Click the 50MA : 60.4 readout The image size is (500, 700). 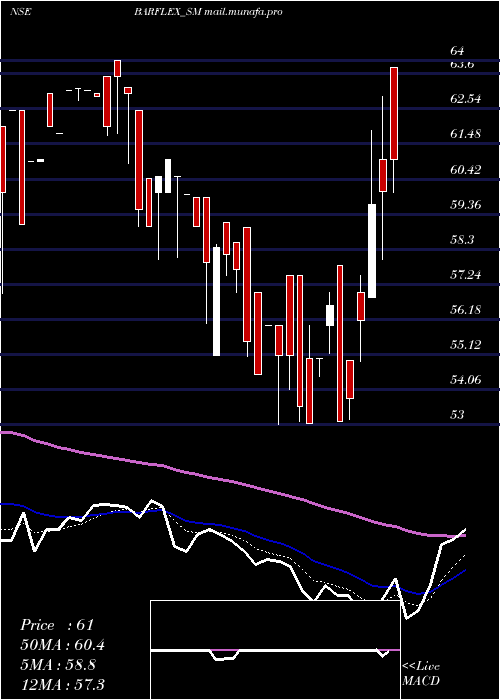coord(62,645)
